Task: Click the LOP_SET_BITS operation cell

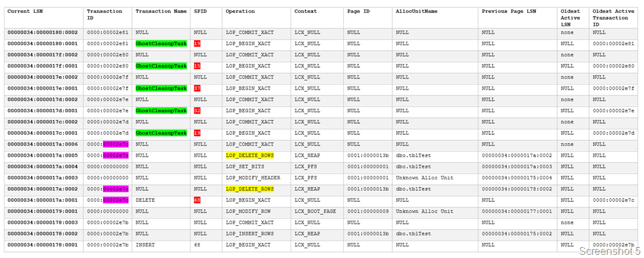Action: (245, 166)
